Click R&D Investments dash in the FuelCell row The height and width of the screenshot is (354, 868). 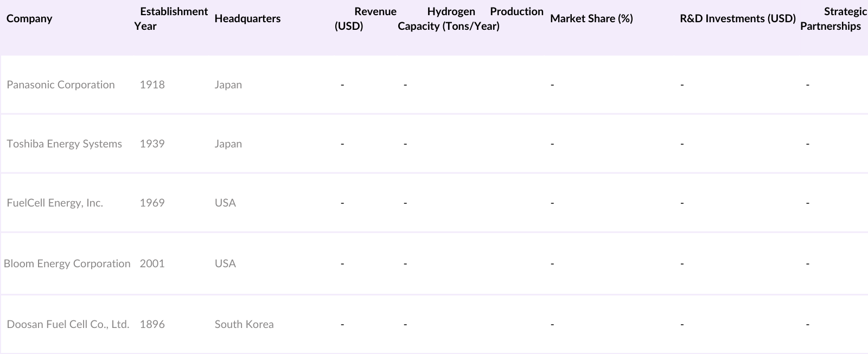(682, 203)
